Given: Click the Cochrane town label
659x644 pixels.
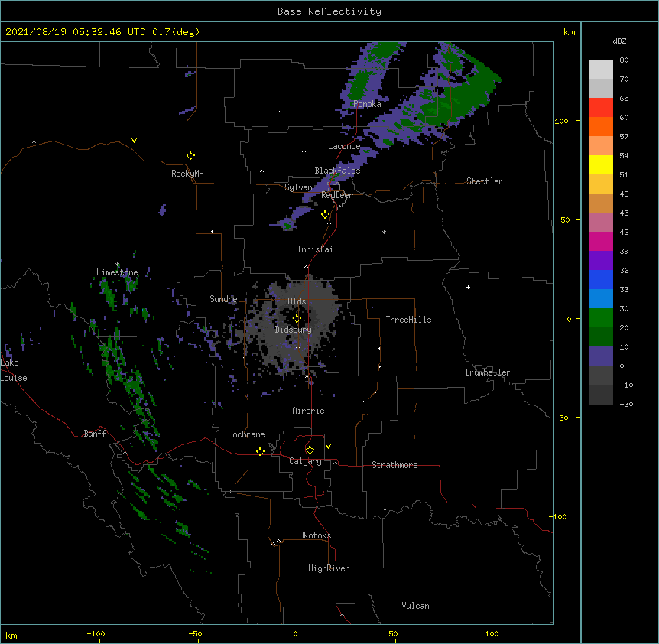Looking at the screenshot, I should (x=246, y=434).
